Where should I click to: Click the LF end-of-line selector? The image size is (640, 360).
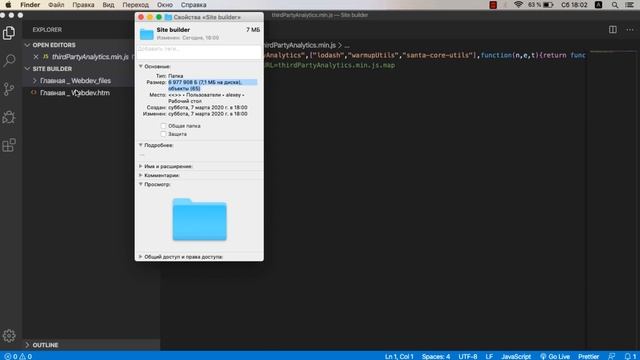[489, 356]
